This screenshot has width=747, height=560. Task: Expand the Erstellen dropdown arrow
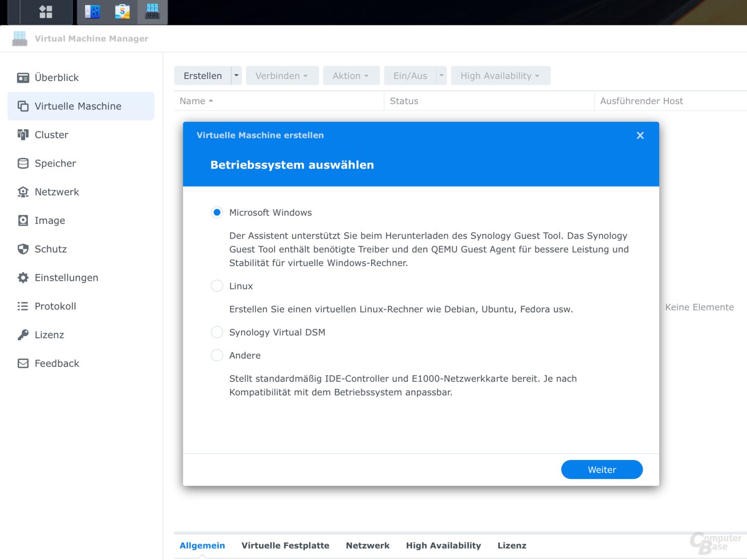[236, 76]
